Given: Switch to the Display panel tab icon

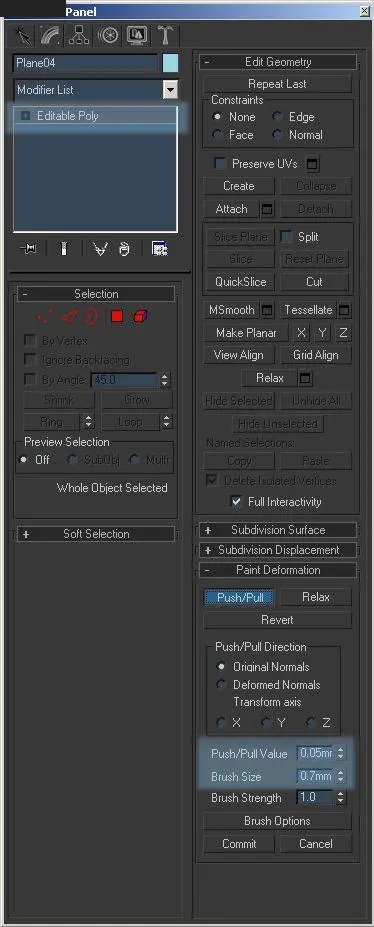Looking at the screenshot, I should coord(136,35).
